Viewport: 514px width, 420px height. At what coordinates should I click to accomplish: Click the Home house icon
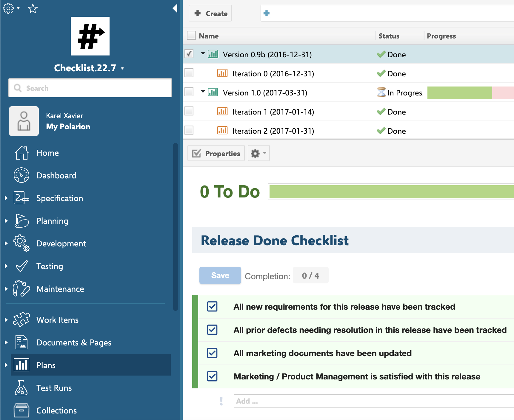21,153
